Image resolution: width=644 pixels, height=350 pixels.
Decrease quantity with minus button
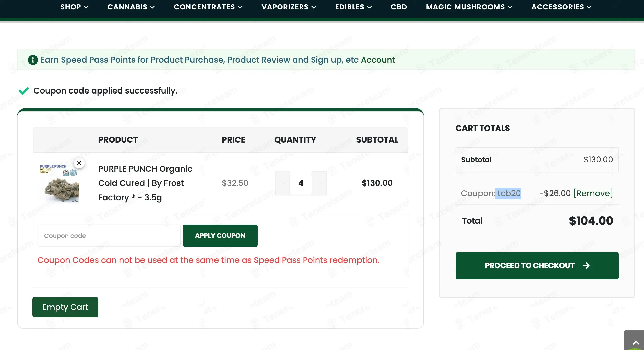pyautogui.click(x=282, y=183)
